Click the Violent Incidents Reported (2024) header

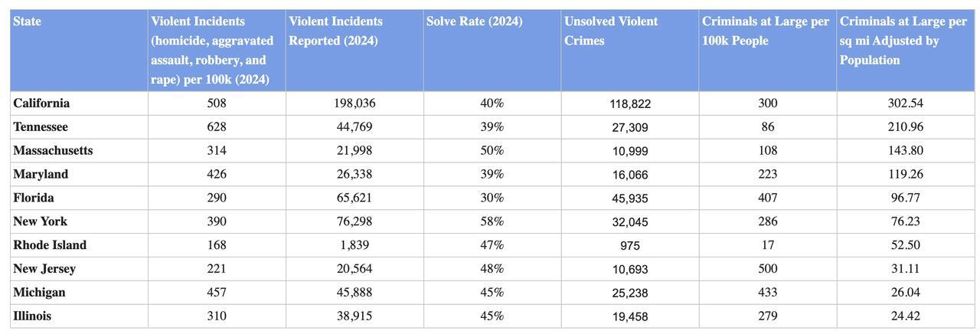coord(335,31)
